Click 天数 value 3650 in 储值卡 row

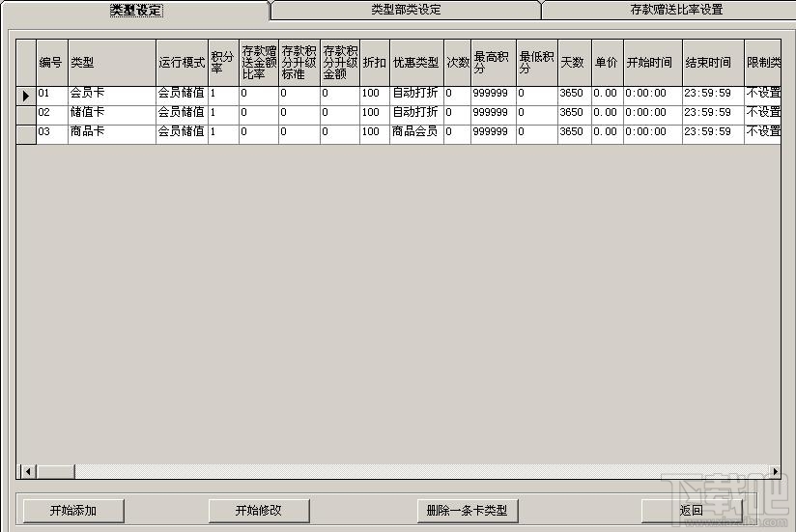[x=574, y=113]
